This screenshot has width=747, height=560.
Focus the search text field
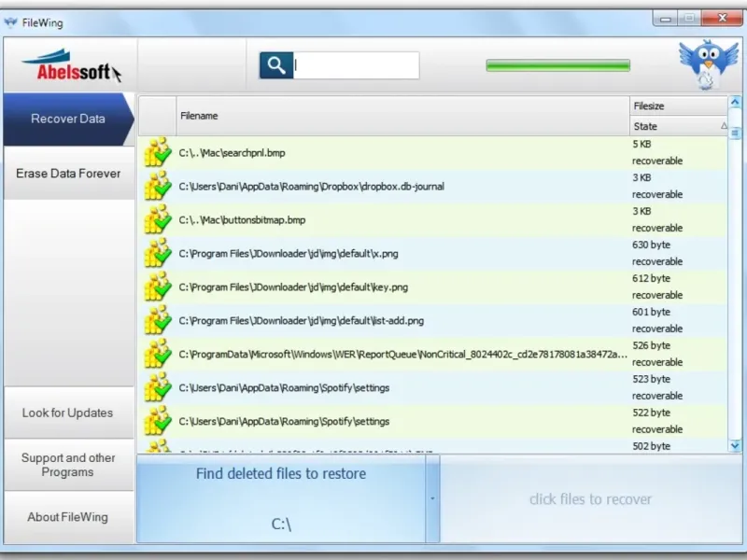click(x=356, y=65)
